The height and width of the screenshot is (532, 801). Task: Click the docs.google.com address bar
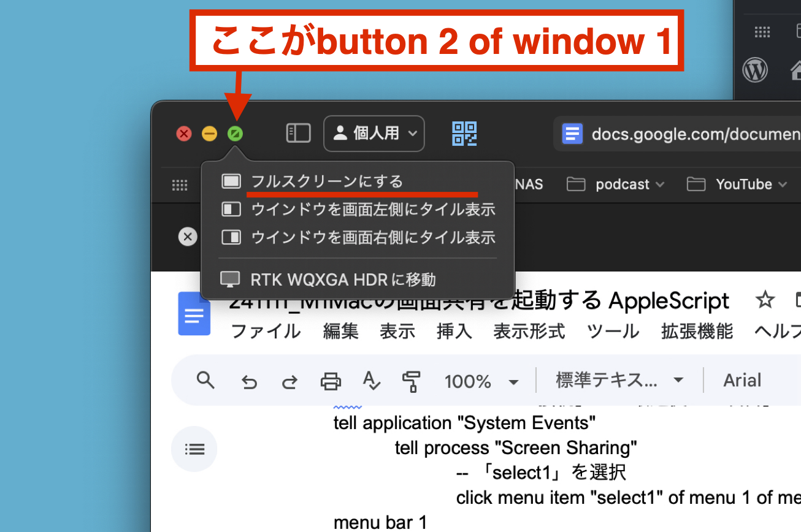(693, 134)
